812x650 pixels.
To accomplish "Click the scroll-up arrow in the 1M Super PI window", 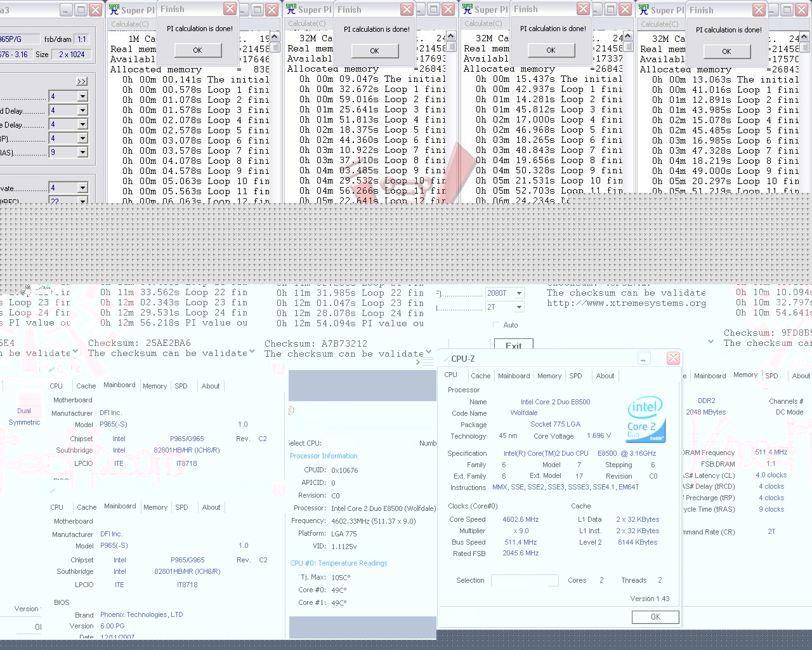I will point(274,37).
